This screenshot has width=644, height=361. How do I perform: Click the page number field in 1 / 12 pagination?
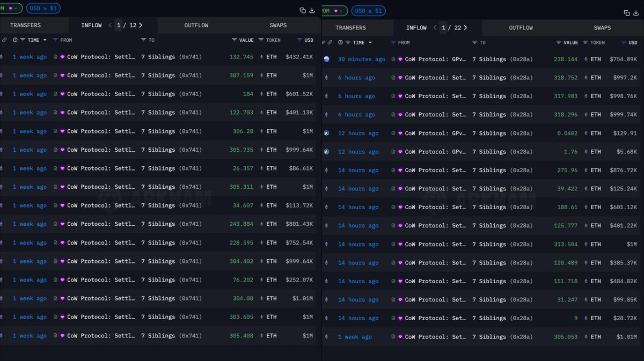119,25
